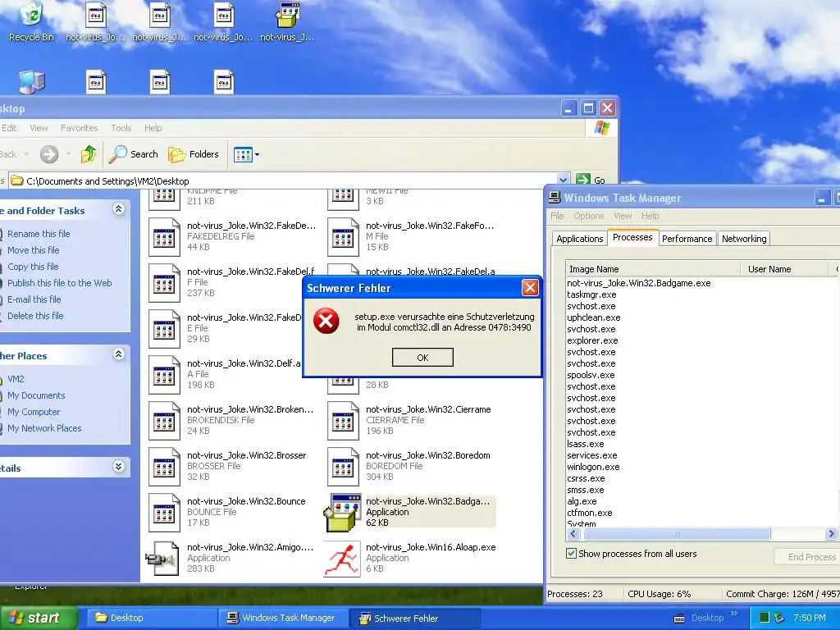Switch to Desktop folder taskbar button
Viewport: 840px width, 630px height.
click(151, 618)
